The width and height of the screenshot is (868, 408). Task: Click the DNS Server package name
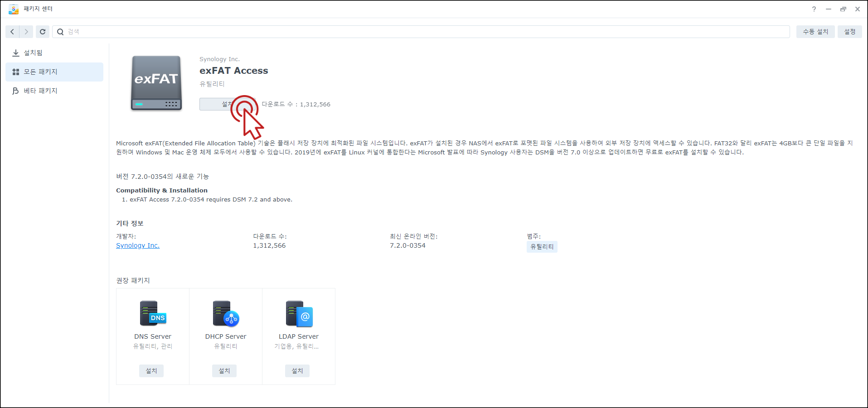point(153,336)
